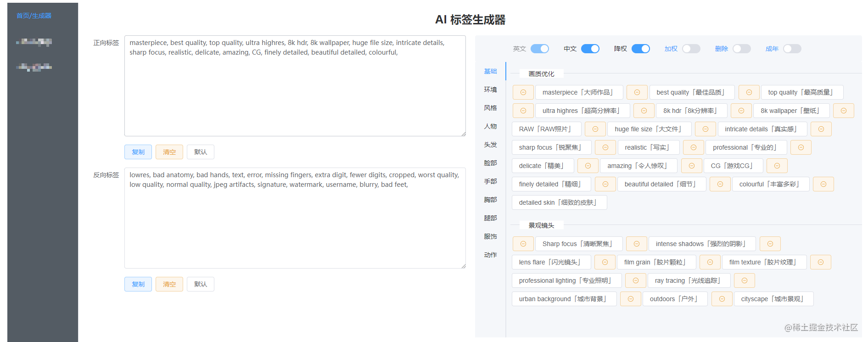The image size is (868, 342).
Task: Select the 胸部 tab
Action: click(490, 200)
